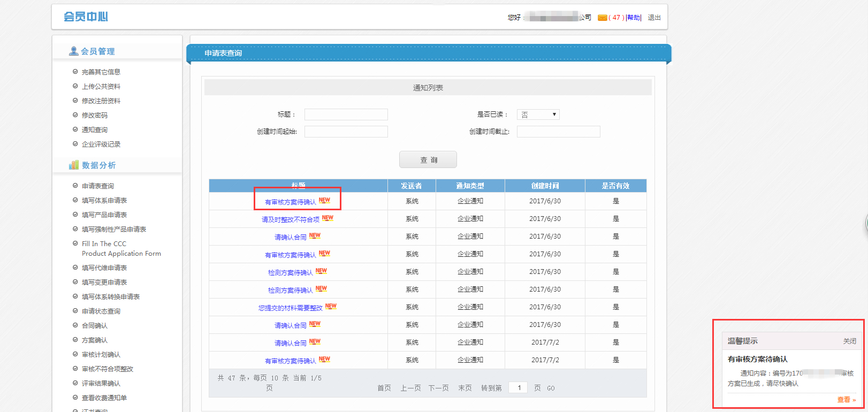The width and height of the screenshot is (868, 412).
Task: Click the 查询 search button
Action: pos(428,159)
